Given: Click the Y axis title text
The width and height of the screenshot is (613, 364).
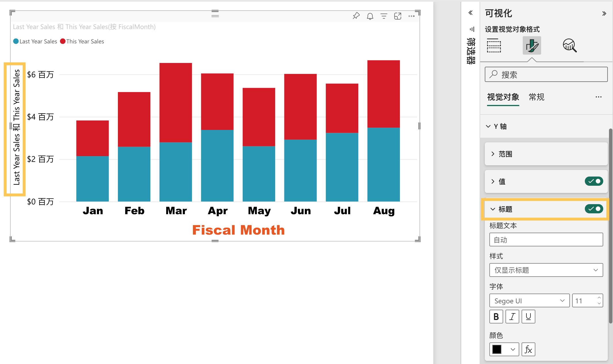Looking at the screenshot, I should point(16,127).
